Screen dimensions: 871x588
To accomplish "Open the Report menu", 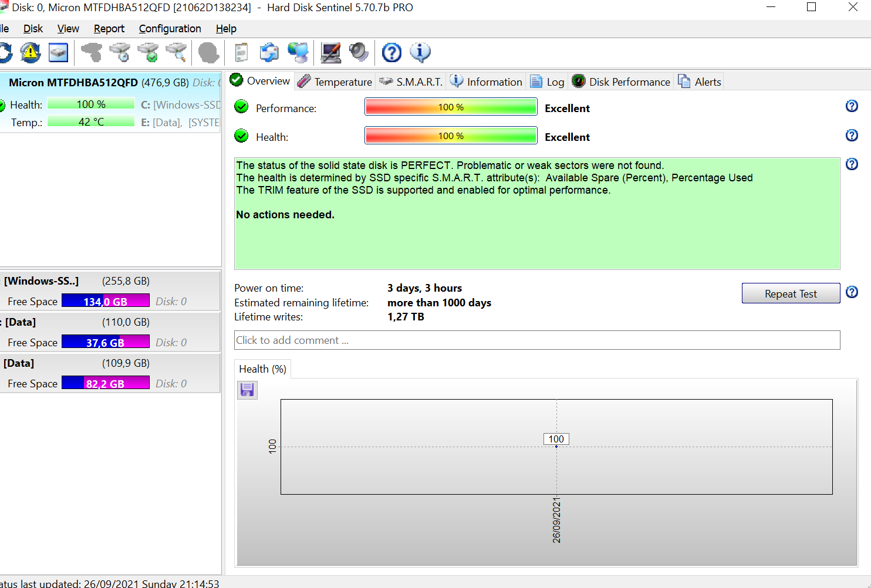I will click(x=109, y=29).
